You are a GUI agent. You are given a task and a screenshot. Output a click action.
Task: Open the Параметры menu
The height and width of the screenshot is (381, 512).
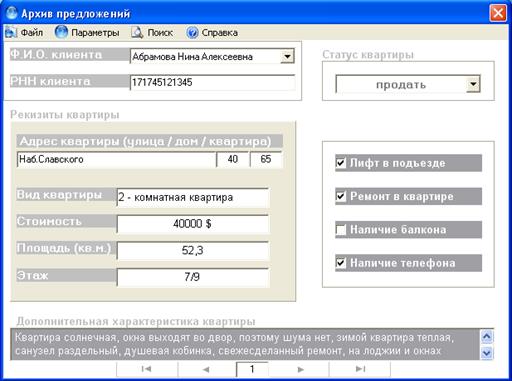click(x=95, y=33)
